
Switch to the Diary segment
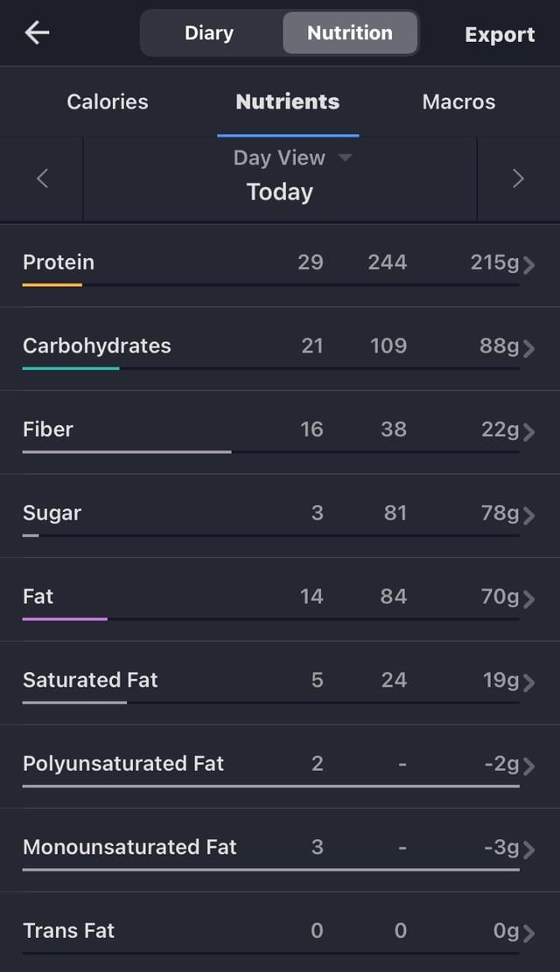[209, 33]
